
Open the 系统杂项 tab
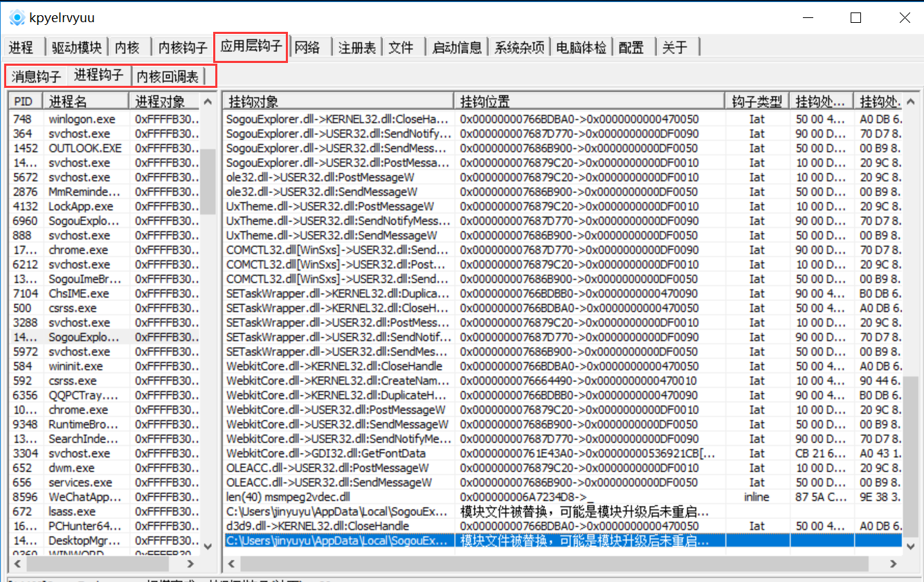[x=519, y=47]
